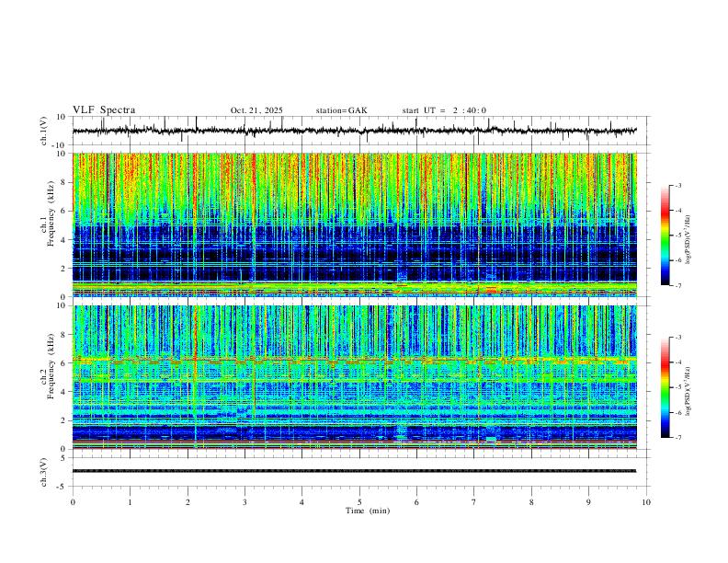Select the date text "Oct. 21, 2025"
This screenshot has width=728, height=563.
[x=256, y=110]
